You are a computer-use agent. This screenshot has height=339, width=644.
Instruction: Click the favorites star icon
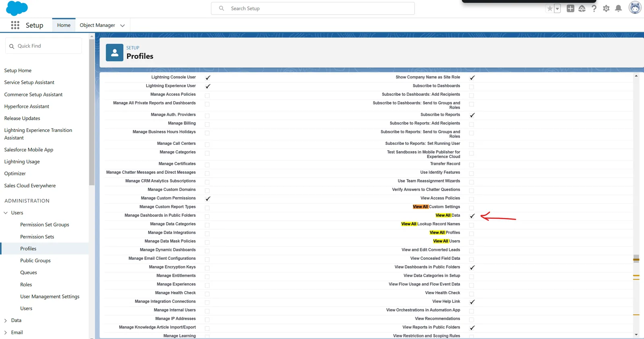550,8
